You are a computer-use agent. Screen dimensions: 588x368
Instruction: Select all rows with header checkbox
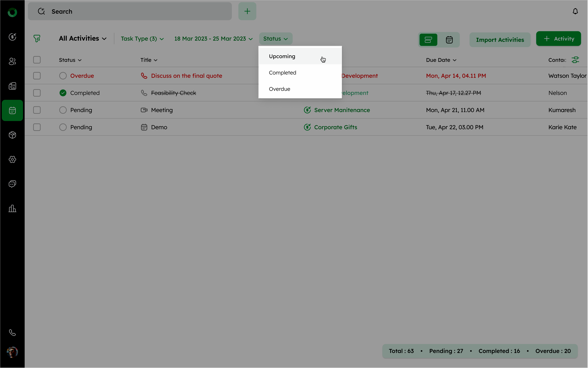pos(37,60)
